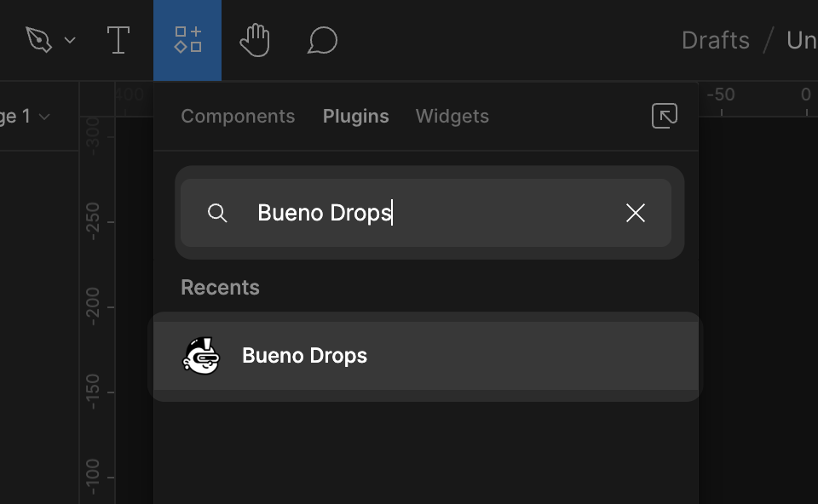Select the Text tool

118,40
